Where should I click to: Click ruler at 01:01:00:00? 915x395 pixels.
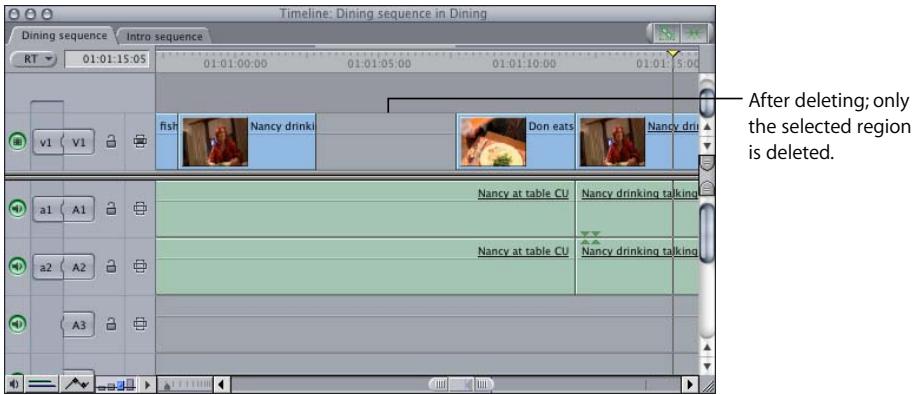coord(235,64)
